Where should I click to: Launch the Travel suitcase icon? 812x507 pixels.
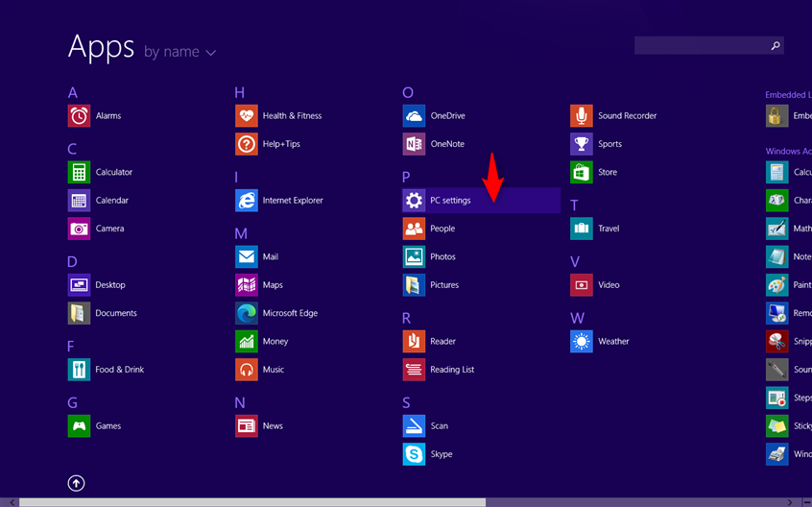582,229
